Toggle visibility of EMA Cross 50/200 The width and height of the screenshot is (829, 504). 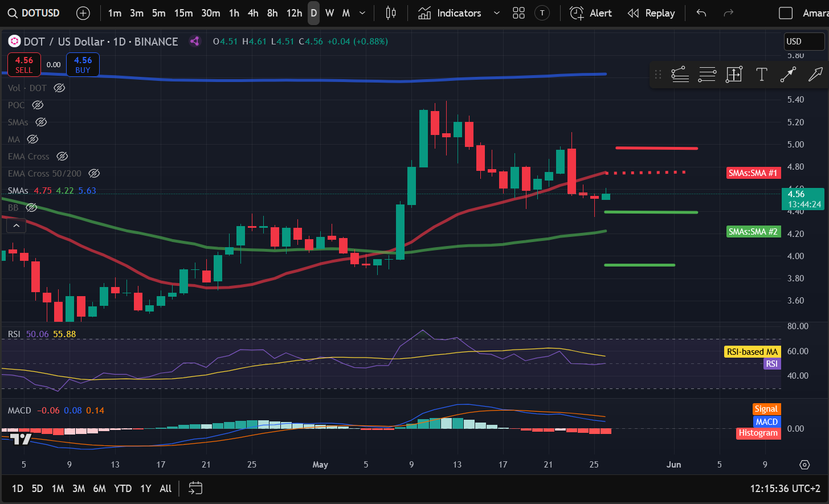coord(94,173)
